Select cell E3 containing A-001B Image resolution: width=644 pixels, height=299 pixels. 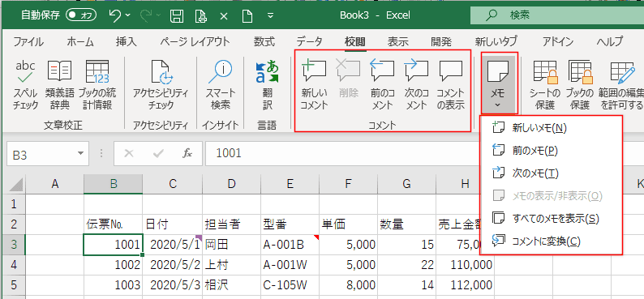click(x=290, y=245)
